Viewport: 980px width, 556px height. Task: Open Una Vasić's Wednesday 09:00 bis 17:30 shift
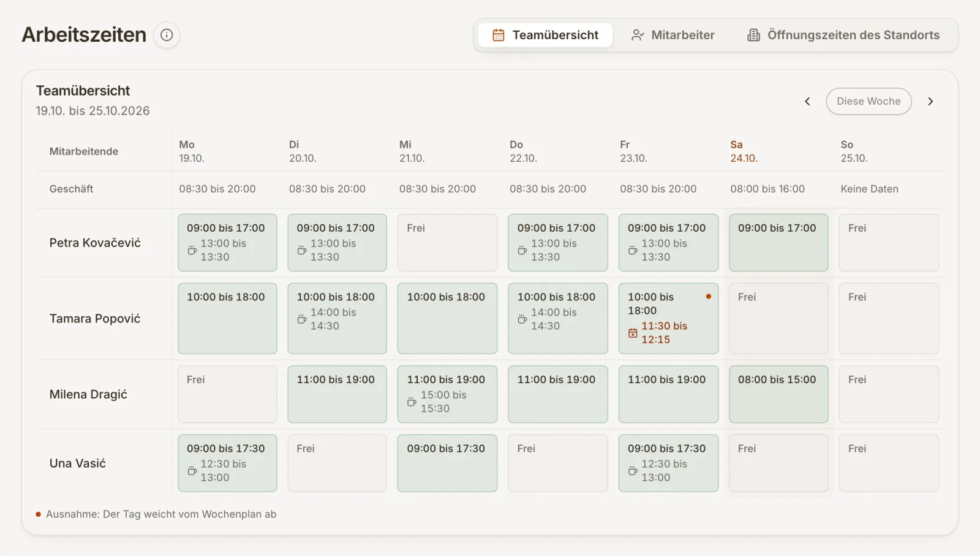click(x=447, y=463)
